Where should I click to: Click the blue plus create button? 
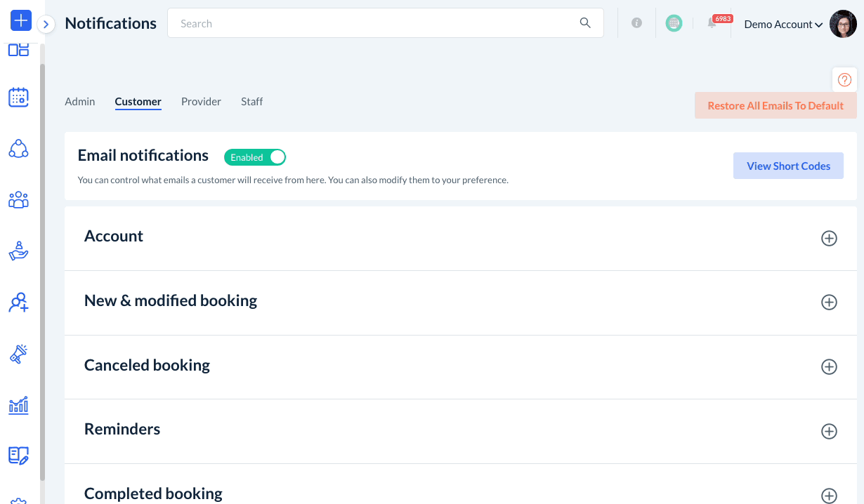(x=21, y=21)
